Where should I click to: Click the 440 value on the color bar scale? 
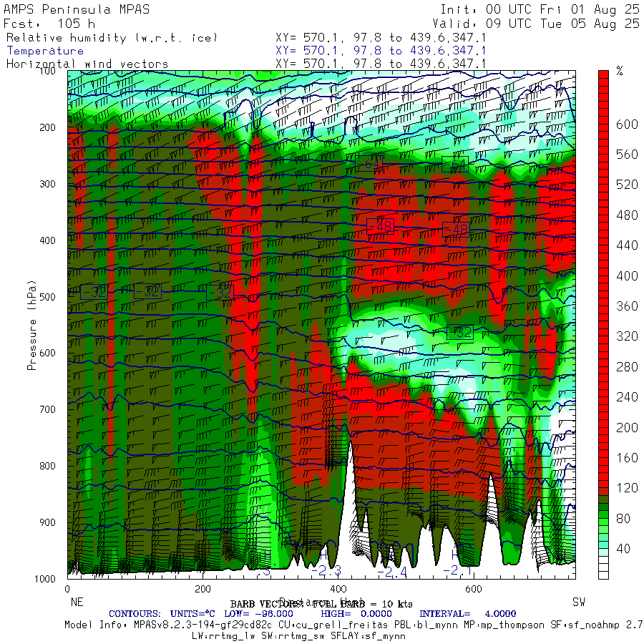(627, 245)
